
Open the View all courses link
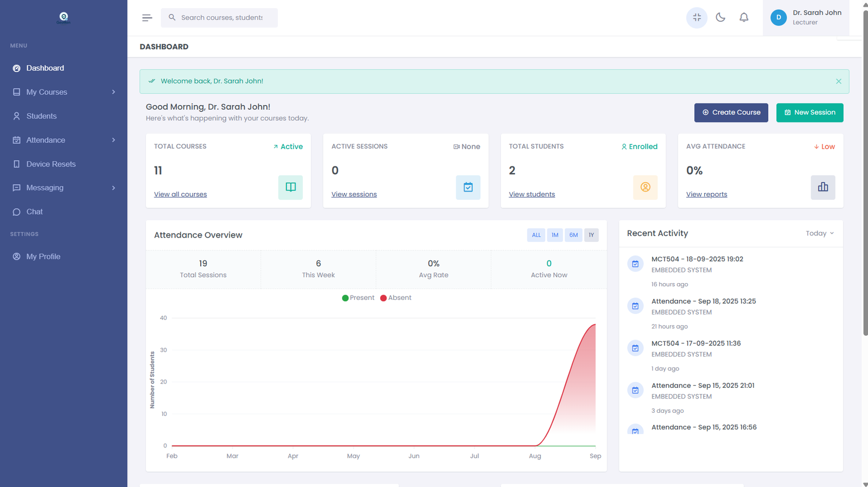180,194
